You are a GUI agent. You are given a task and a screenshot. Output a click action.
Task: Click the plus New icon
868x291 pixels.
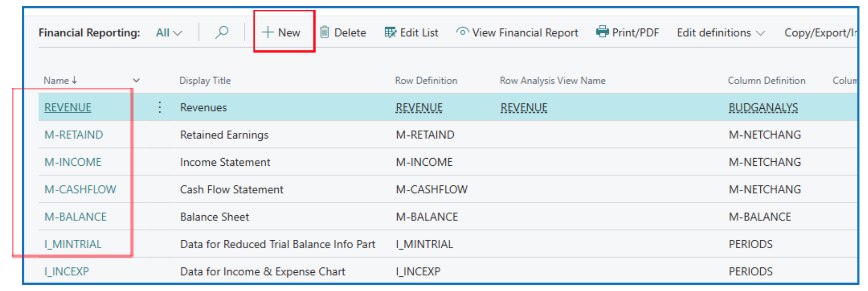coord(268,32)
